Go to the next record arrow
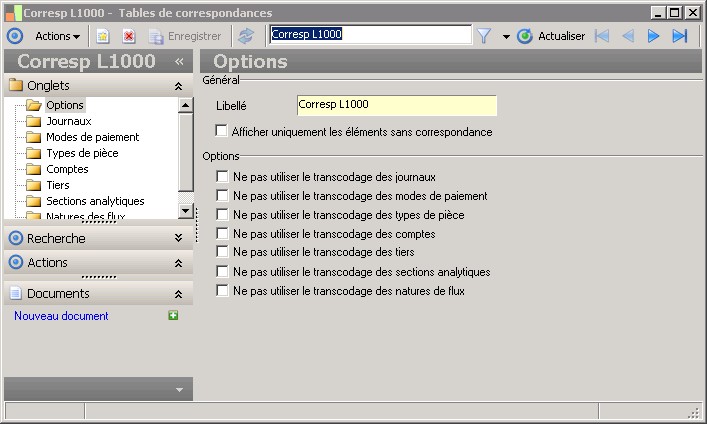 coord(653,36)
